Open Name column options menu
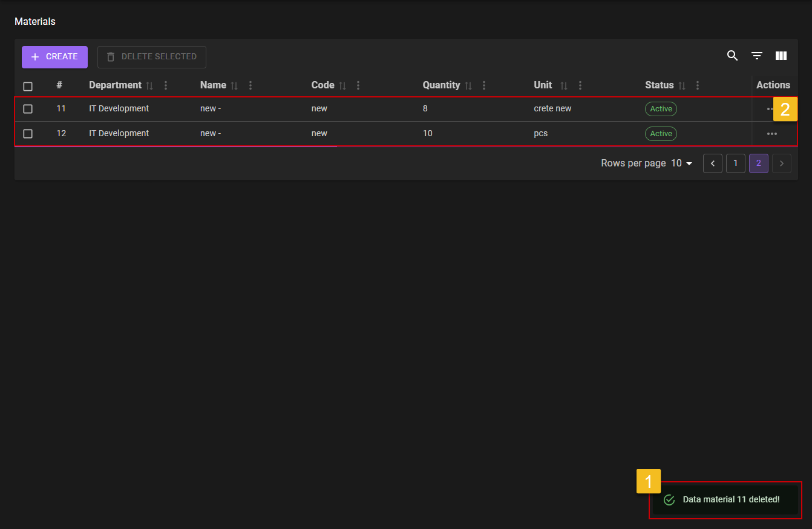 tap(250, 86)
